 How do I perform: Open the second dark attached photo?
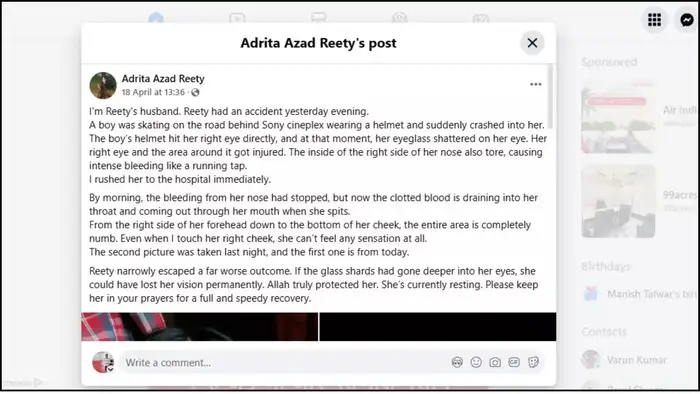[438, 327]
